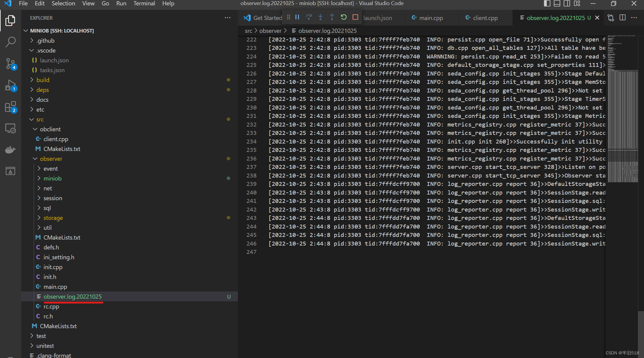Click the Split Editor Right icon
The image size is (644, 358).
[x=622, y=18]
